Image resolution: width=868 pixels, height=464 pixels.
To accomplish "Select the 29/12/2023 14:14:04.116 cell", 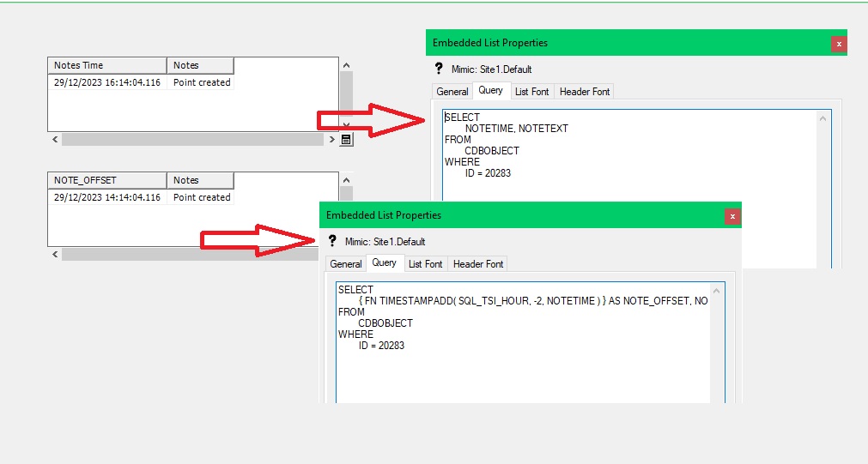I will tap(107, 197).
